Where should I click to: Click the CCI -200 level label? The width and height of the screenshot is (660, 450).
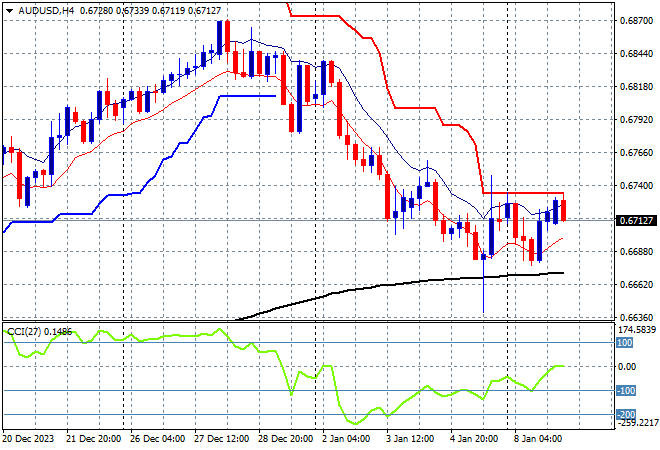click(x=624, y=415)
